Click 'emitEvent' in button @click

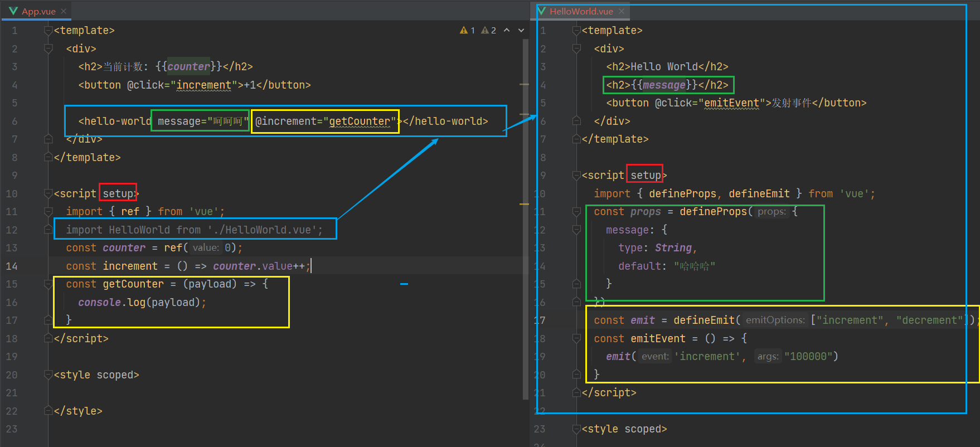pos(731,103)
